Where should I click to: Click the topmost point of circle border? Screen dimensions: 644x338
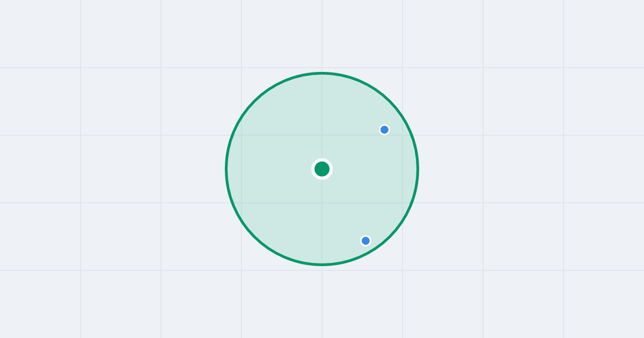(x=322, y=73)
